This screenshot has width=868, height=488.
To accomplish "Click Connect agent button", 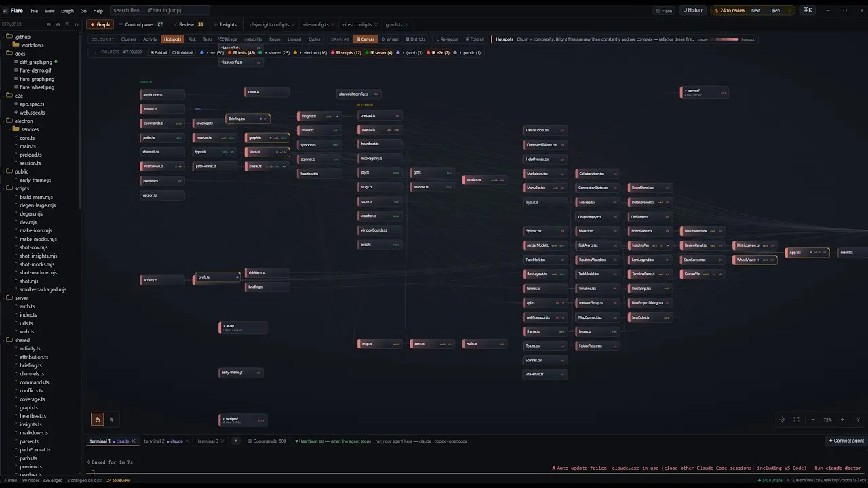I will point(846,441).
